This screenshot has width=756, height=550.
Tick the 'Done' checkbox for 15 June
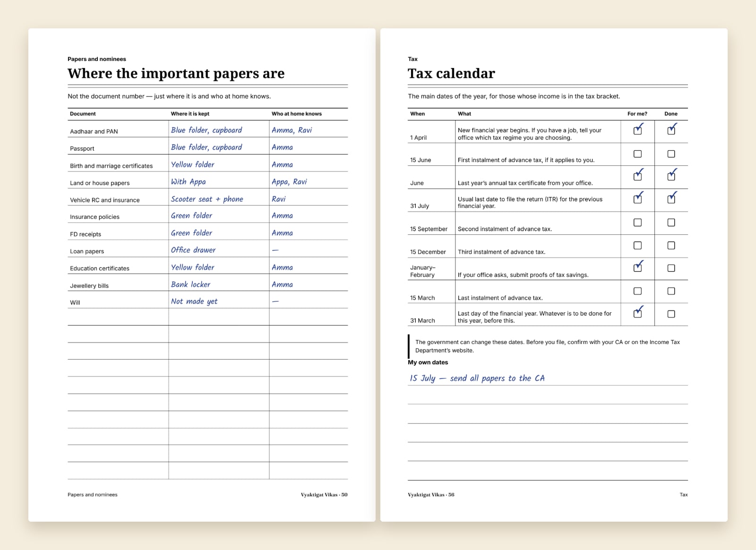pyautogui.click(x=671, y=154)
